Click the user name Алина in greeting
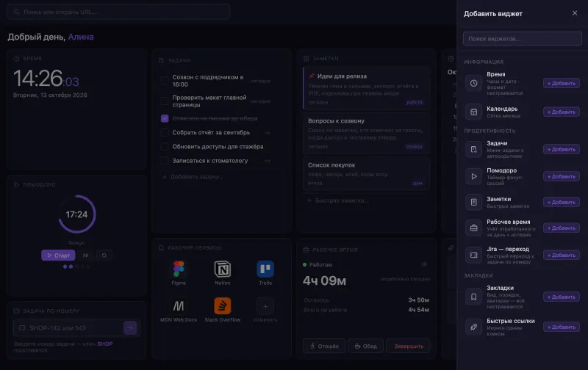The image size is (588, 370). (x=81, y=37)
